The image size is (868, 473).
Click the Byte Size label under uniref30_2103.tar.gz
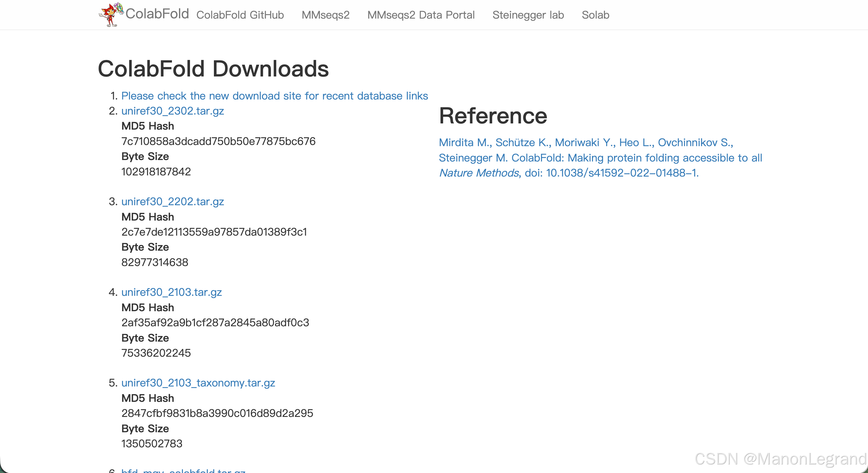[145, 338]
